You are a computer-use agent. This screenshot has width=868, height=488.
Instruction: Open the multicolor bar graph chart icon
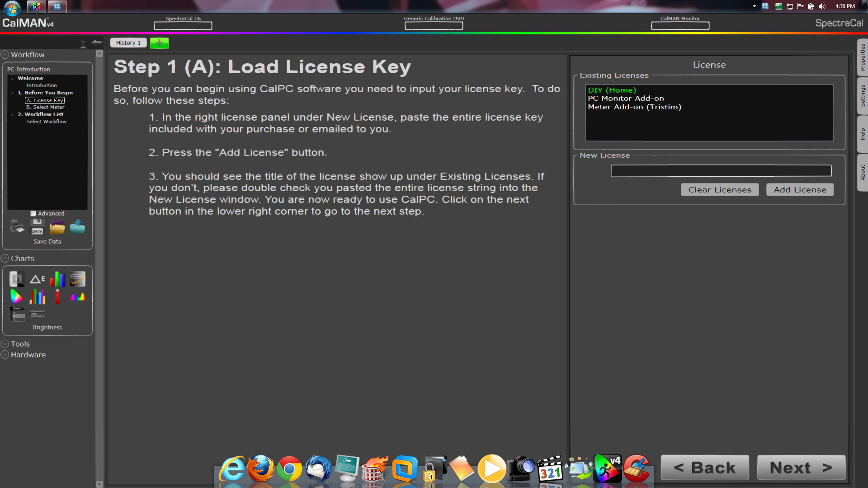click(38, 296)
